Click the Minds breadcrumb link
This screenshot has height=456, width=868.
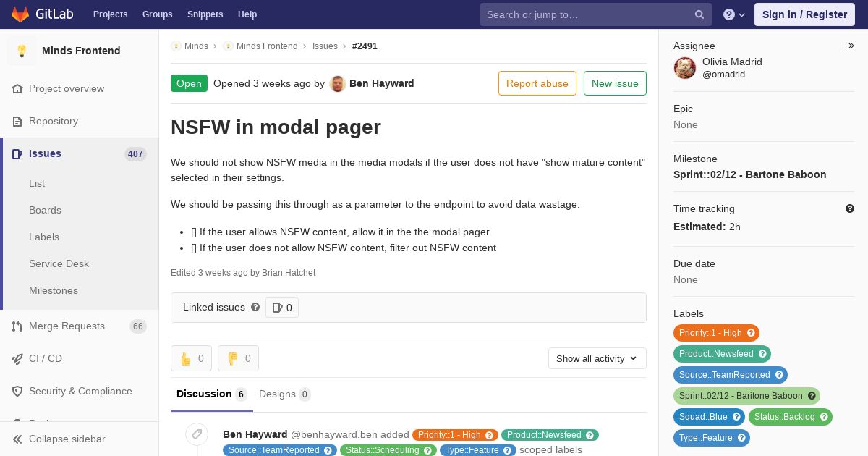pos(196,46)
